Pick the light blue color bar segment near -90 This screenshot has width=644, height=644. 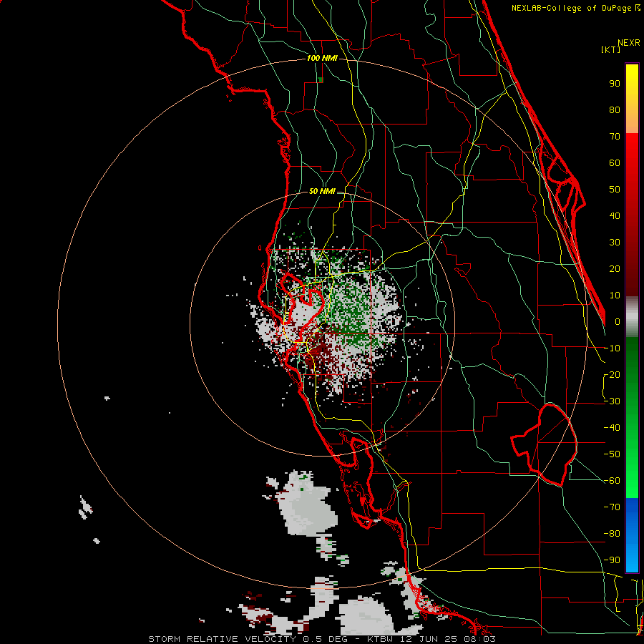[632, 559]
